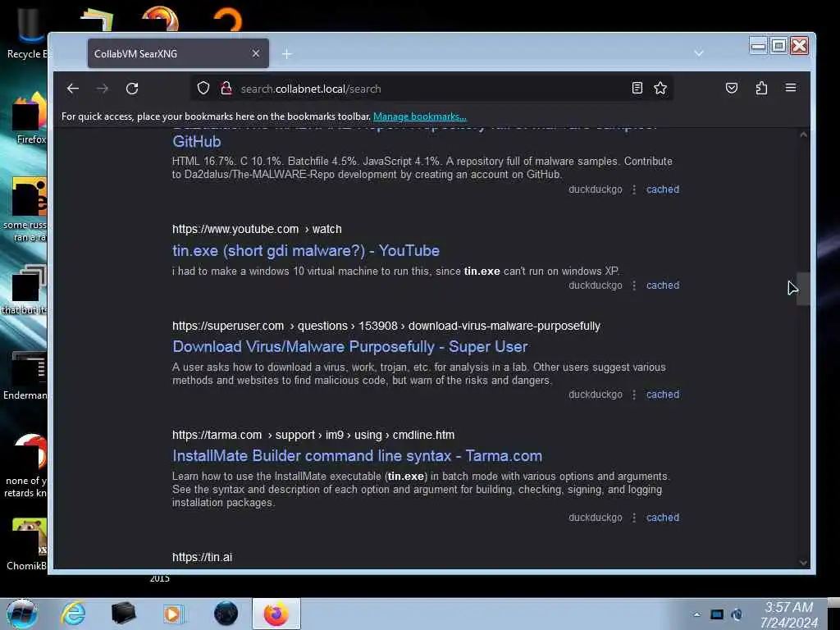The image size is (840, 630).
Task: Bookmark this page with the star icon
Action: pyautogui.click(x=660, y=88)
